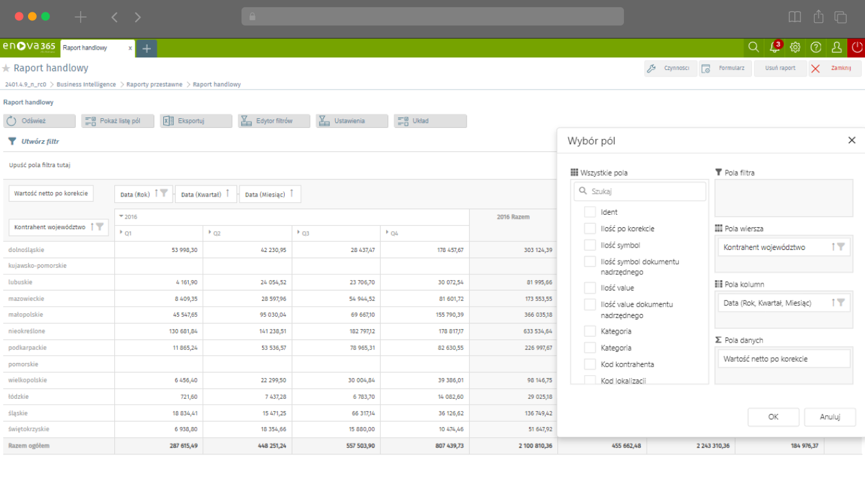Check the Ident field checkbox
This screenshot has height=504, width=865.
click(590, 212)
